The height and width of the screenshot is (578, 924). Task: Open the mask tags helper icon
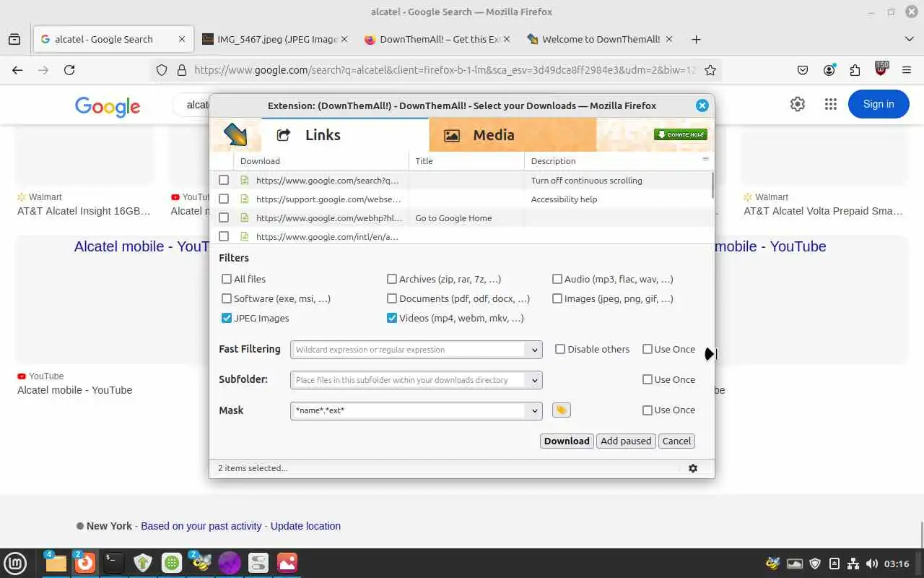pyautogui.click(x=561, y=410)
